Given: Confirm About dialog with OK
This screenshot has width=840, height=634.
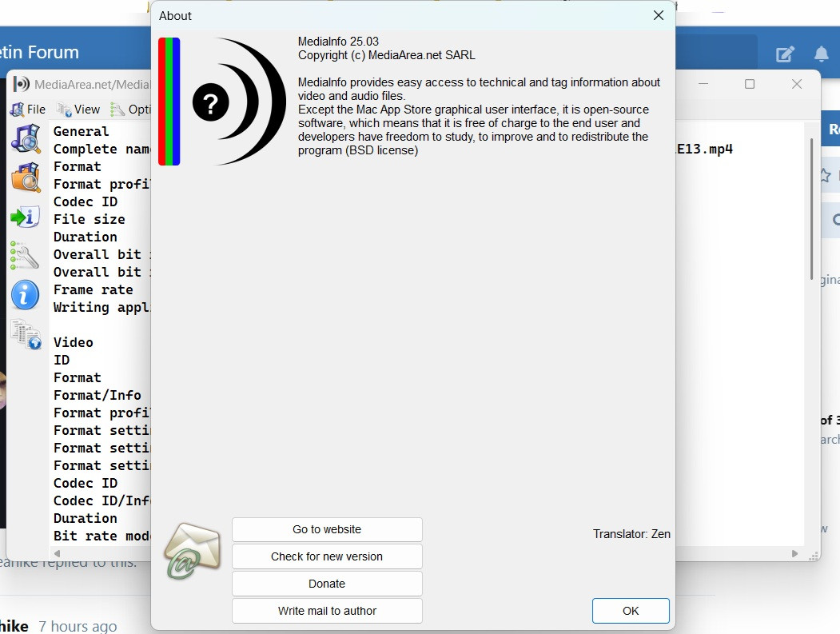Looking at the screenshot, I should [631, 611].
